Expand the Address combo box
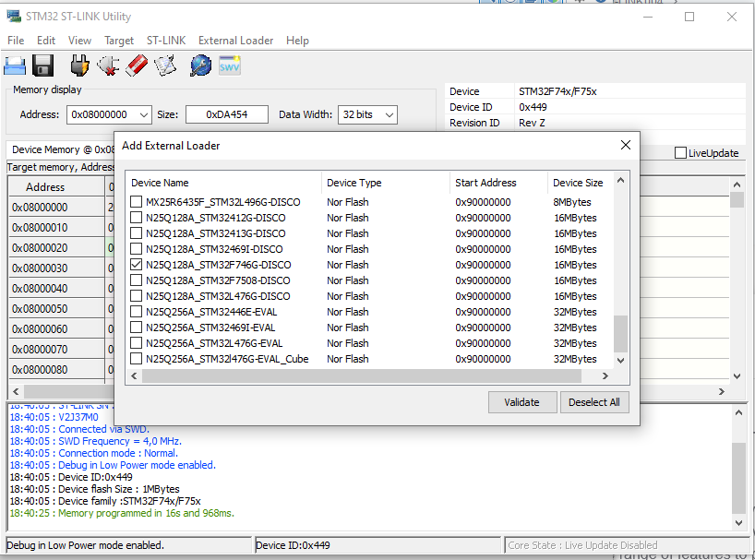The image size is (755, 560). click(143, 115)
